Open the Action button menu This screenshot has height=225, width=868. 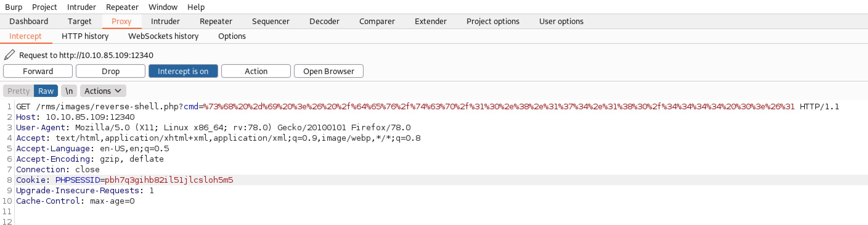(256, 71)
